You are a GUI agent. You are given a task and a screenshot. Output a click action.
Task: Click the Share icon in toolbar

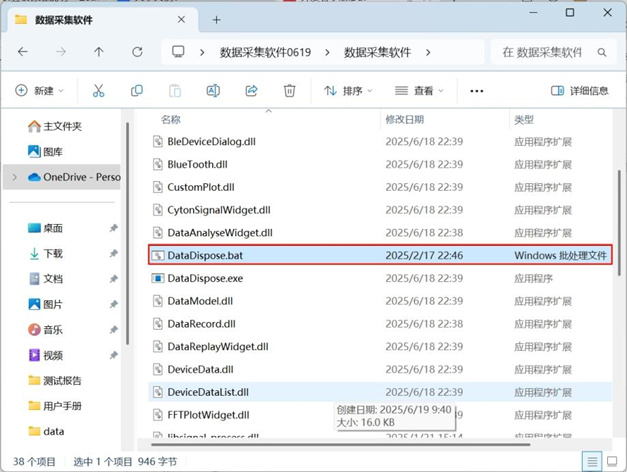[252, 91]
